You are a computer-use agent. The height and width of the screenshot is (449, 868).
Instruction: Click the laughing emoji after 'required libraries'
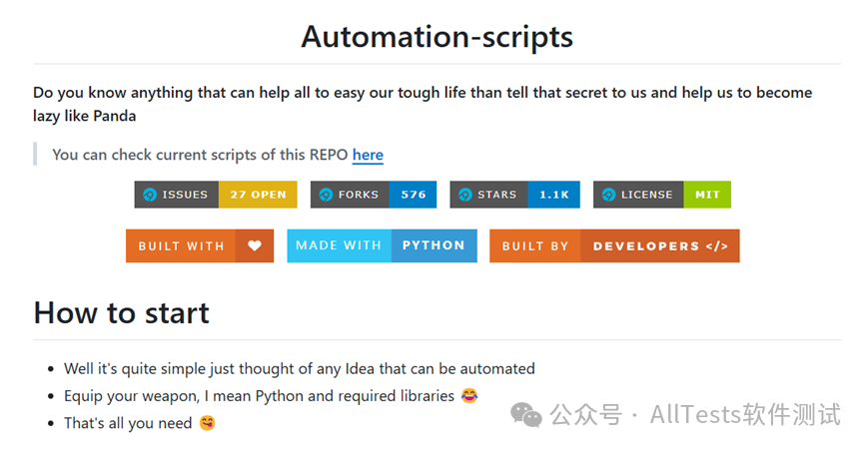pos(469,396)
